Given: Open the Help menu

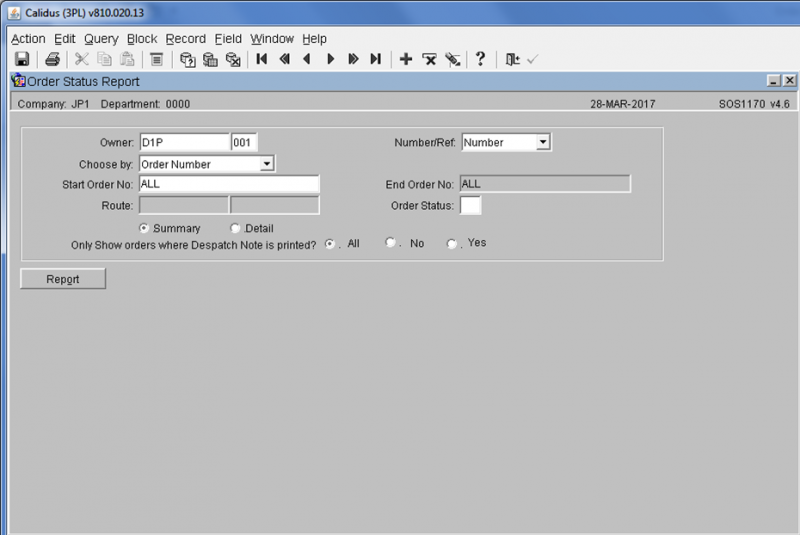Looking at the screenshot, I should 314,39.
